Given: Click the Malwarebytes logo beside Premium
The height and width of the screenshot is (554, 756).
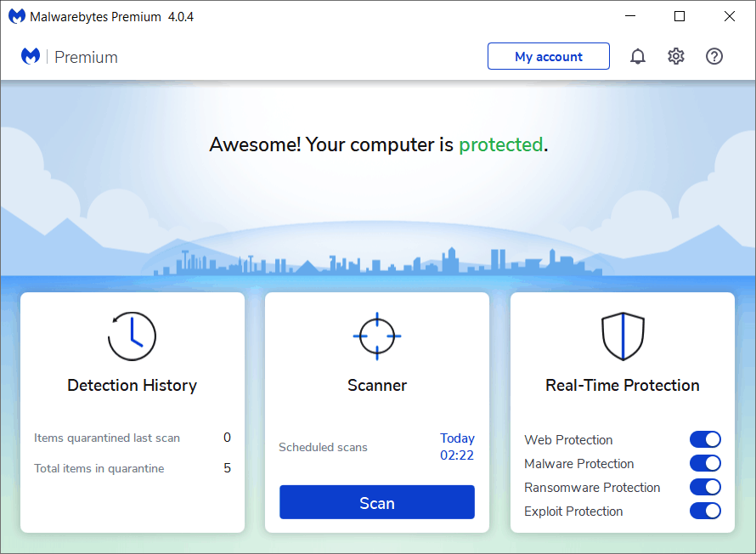Looking at the screenshot, I should tap(31, 56).
